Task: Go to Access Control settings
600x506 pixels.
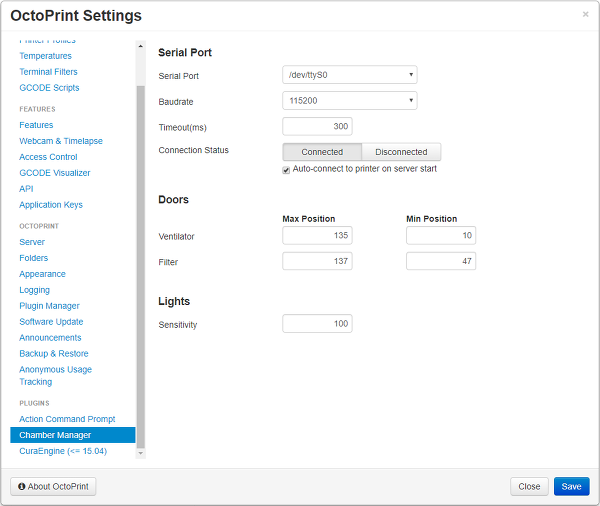Action: pos(48,157)
